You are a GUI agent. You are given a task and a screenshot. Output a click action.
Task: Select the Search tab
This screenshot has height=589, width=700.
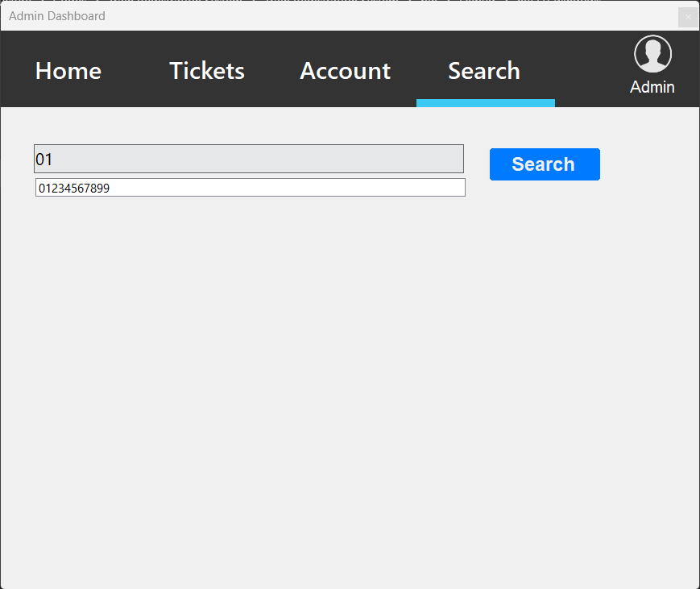[x=483, y=71]
